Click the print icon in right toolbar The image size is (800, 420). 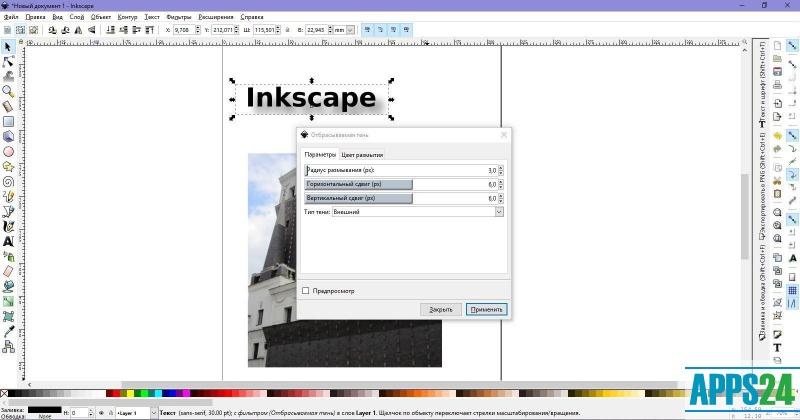(x=777, y=85)
